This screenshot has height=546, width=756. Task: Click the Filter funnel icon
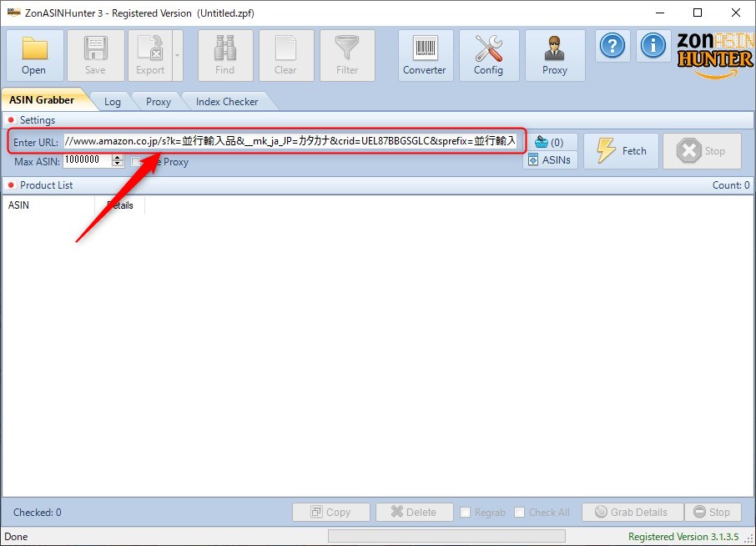click(x=347, y=48)
